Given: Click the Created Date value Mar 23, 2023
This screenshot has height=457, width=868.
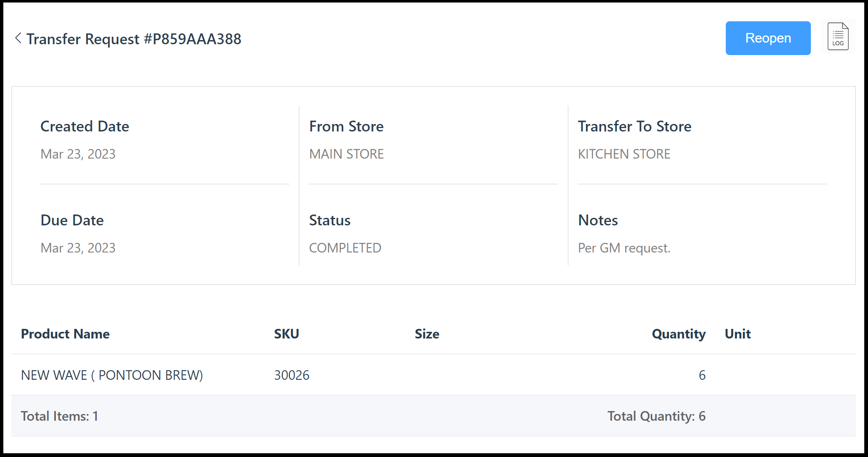Looking at the screenshot, I should (x=78, y=154).
